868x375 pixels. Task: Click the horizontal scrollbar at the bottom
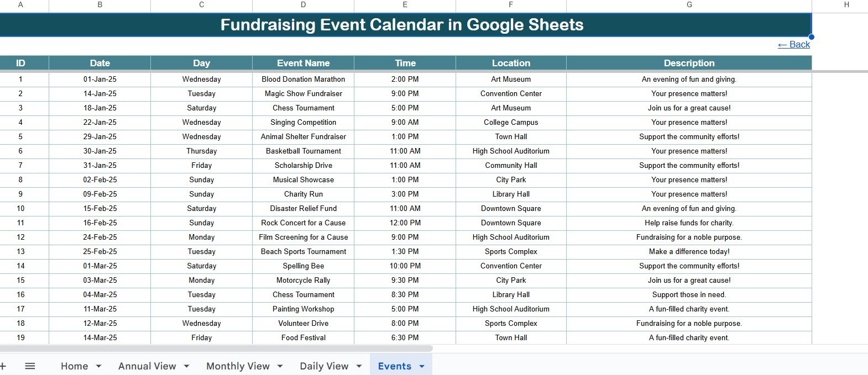tap(216, 348)
